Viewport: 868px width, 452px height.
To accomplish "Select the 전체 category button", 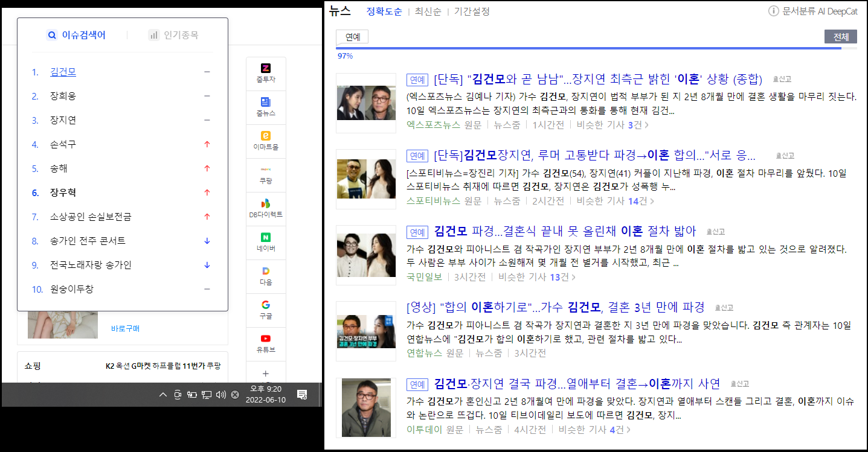I will point(841,37).
